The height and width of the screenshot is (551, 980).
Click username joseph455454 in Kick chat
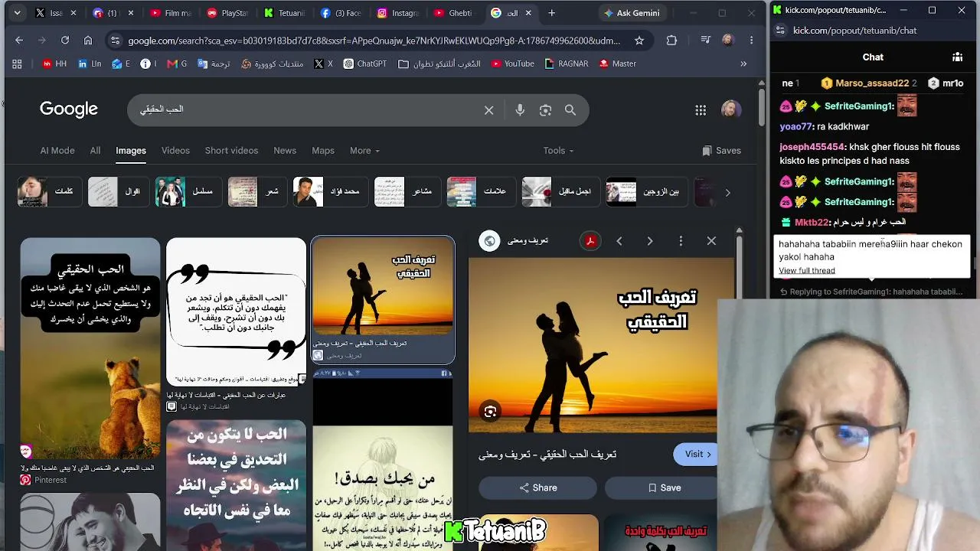pyautogui.click(x=812, y=147)
